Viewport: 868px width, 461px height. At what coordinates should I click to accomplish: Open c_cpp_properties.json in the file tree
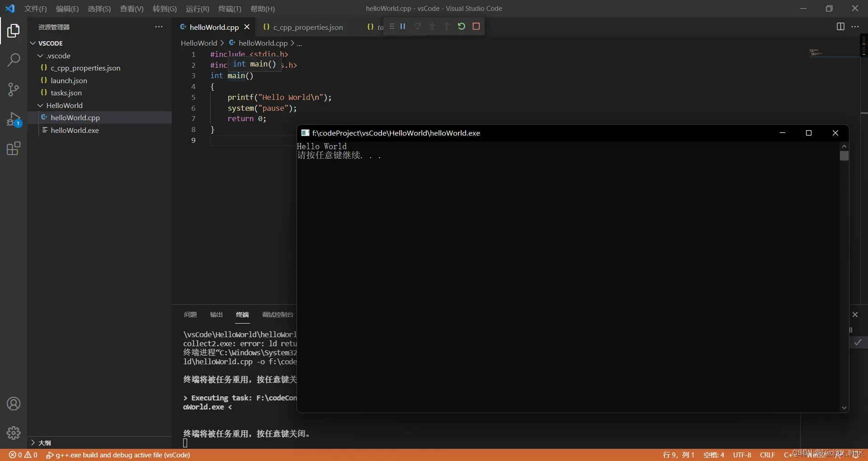(x=99, y=68)
